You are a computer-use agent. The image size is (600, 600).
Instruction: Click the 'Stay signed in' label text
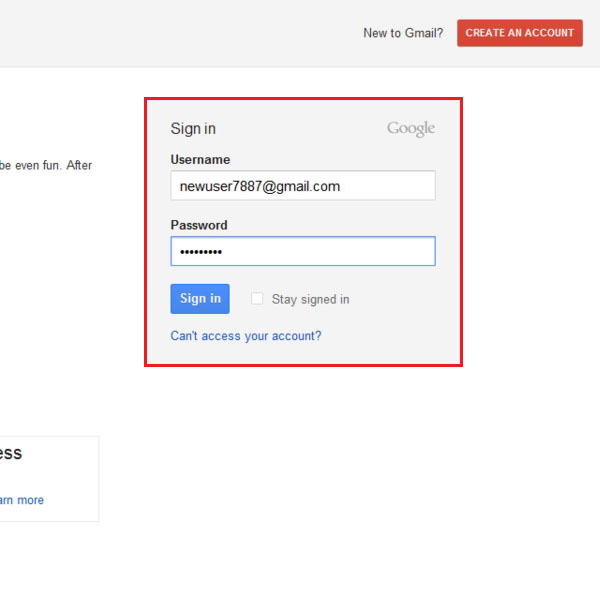(x=310, y=299)
